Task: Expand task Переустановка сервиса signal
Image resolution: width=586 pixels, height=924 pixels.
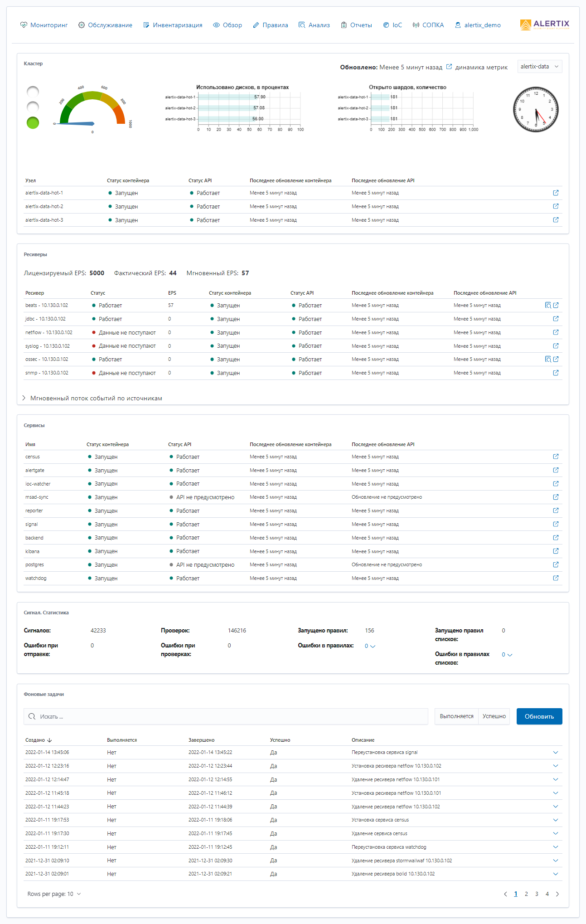Action: (556, 753)
